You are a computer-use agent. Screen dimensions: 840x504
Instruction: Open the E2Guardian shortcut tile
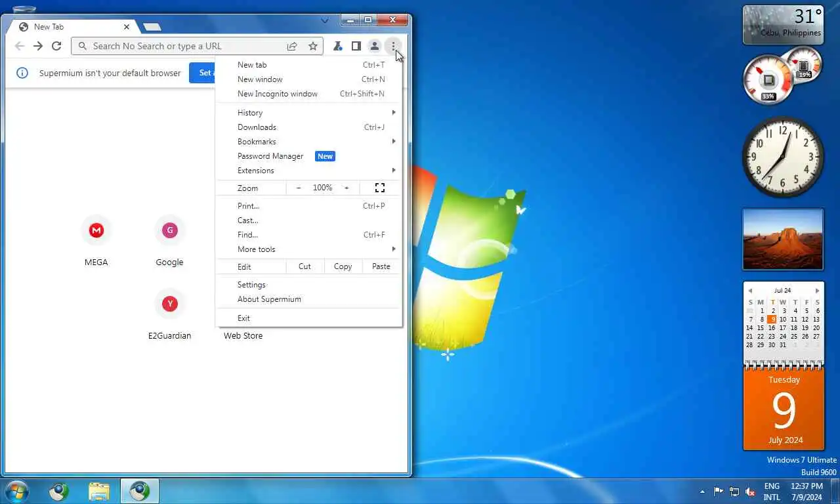(169, 315)
